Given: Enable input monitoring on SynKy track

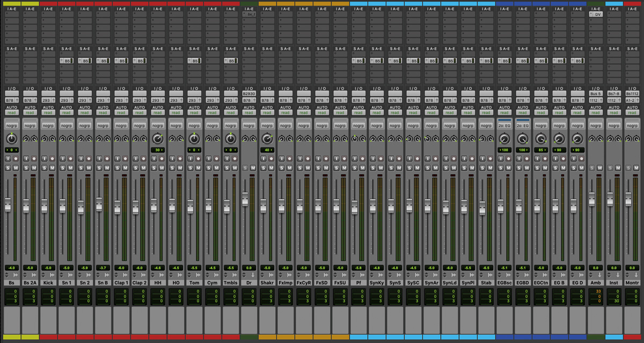Looking at the screenshot, I should point(373,159).
